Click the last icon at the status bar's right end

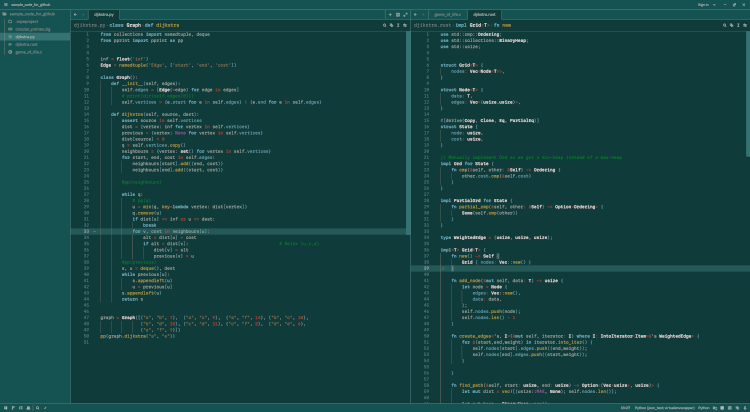coord(744,408)
